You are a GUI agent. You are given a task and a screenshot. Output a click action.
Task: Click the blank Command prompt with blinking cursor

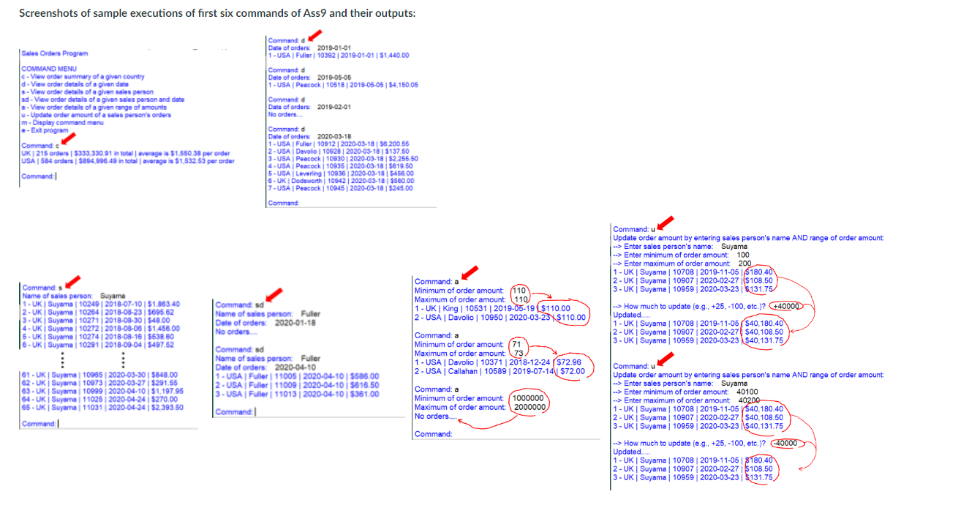40,176
